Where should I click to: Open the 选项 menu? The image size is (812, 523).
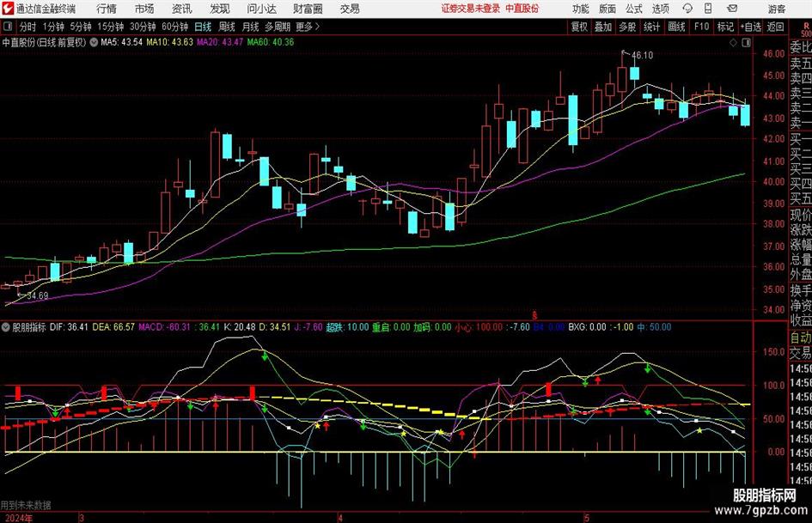(x=660, y=9)
